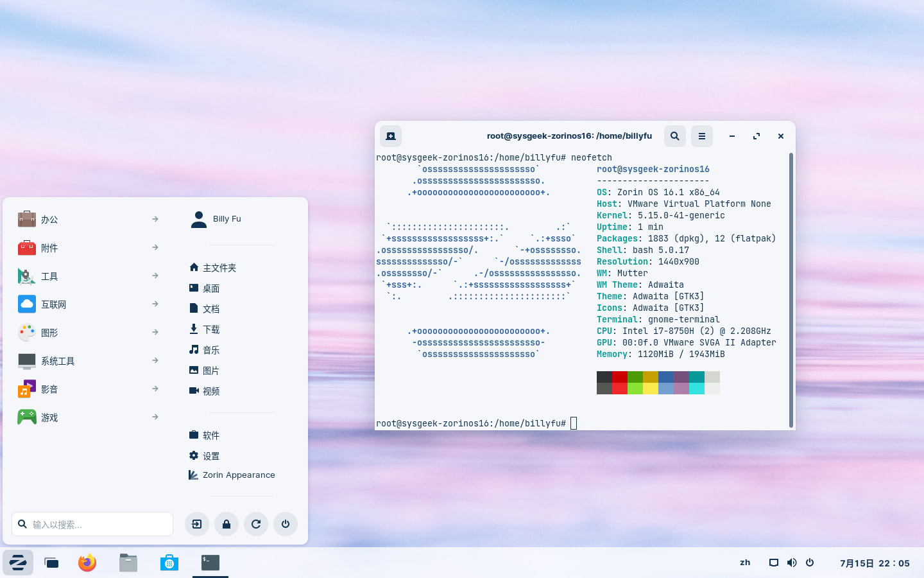Screen dimensions: 924x578
Task: Click the 'Memory: 1120MiB / 1943MiB' text
Action: [661, 355]
